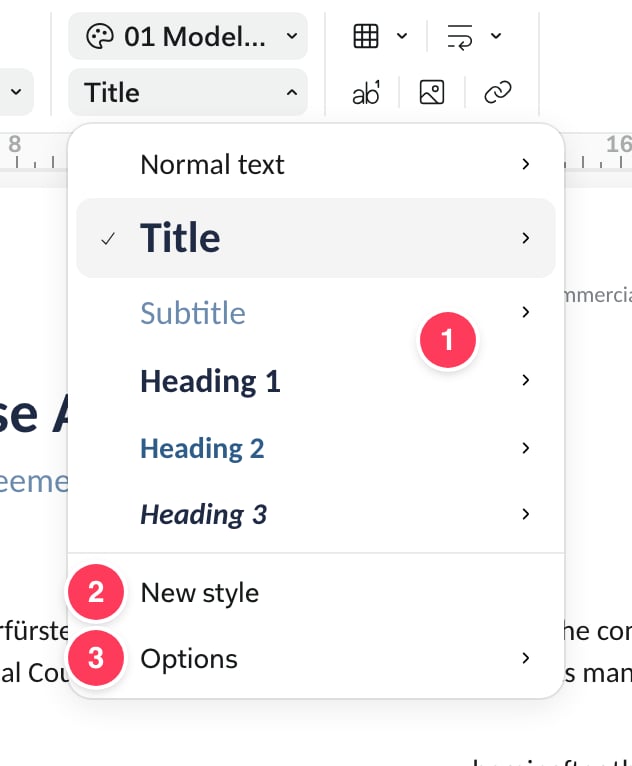The width and height of the screenshot is (632, 766).
Task: Apply Heading 2 style
Action: point(316,448)
